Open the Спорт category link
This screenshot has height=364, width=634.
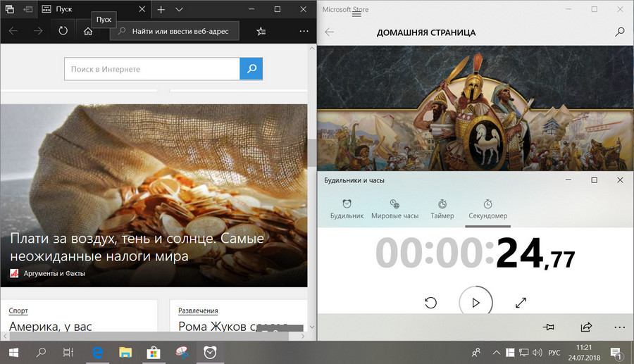18,310
